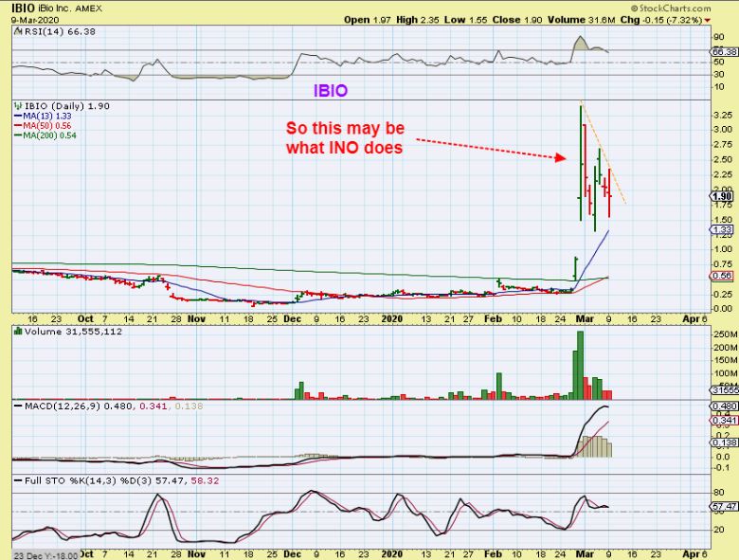Click the 1.90 price tag on the price axis

722,196
